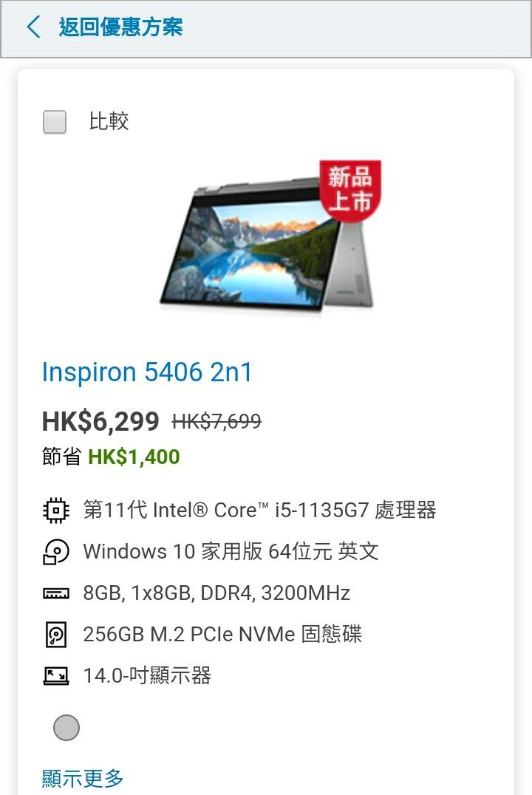Click the HK$7,699 original price
The image size is (532, 795).
point(217,421)
